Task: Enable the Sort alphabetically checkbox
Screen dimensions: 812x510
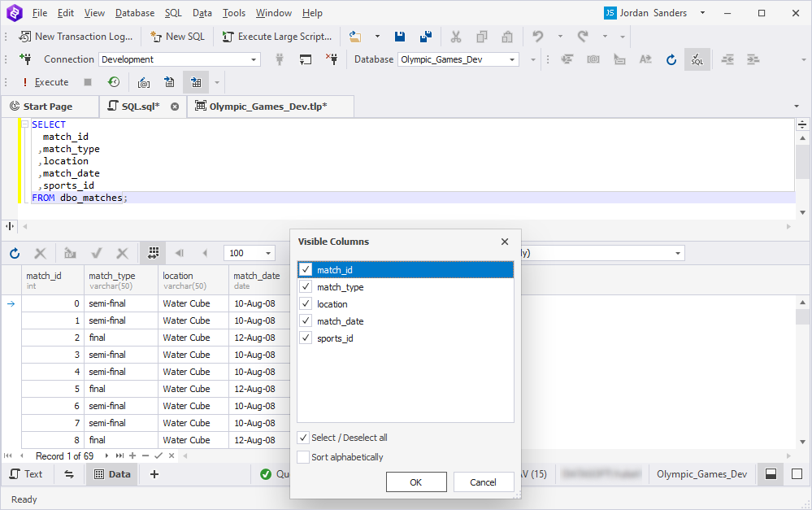Action: click(x=303, y=456)
